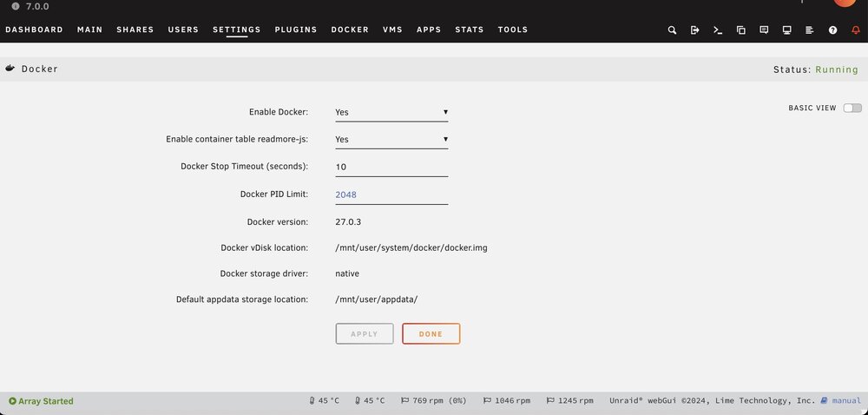Open the Main tab
The image size is (868, 415).
(89, 30)
